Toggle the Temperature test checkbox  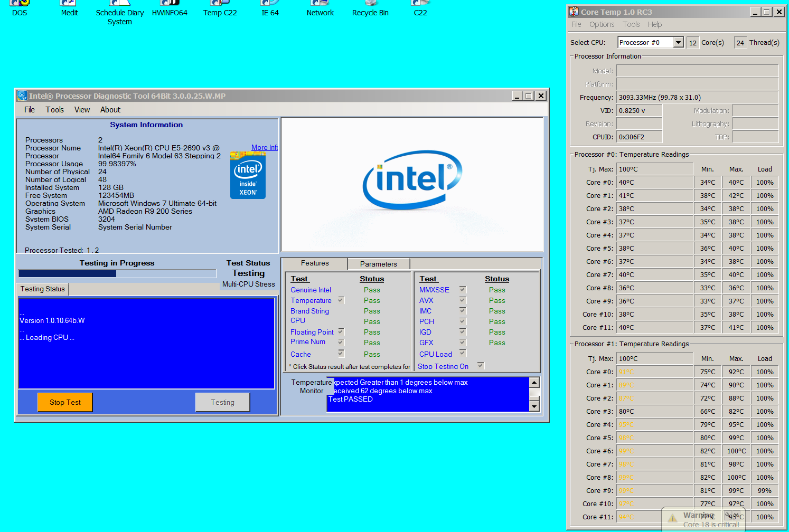[x=341, y=300]
